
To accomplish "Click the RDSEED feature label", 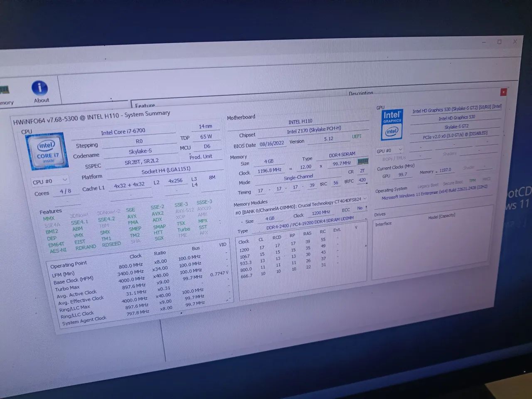I will coord(111,244).
